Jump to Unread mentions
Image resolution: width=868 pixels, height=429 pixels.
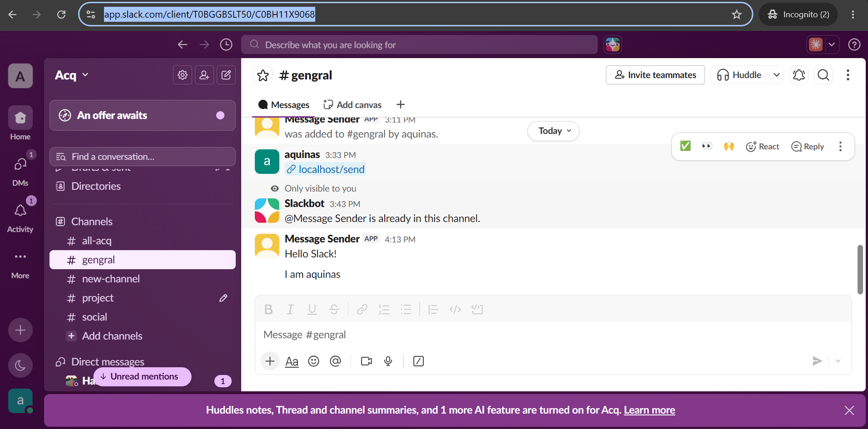pos(142,376)
